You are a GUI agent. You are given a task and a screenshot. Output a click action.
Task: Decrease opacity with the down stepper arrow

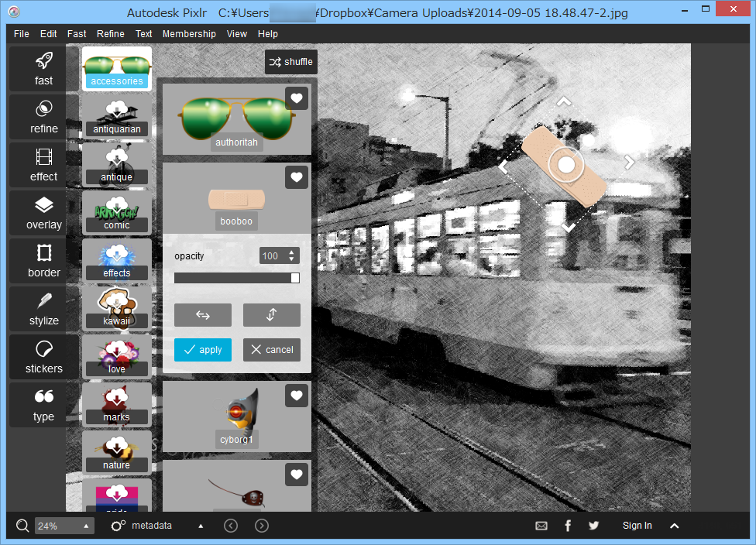click(291, 260)
